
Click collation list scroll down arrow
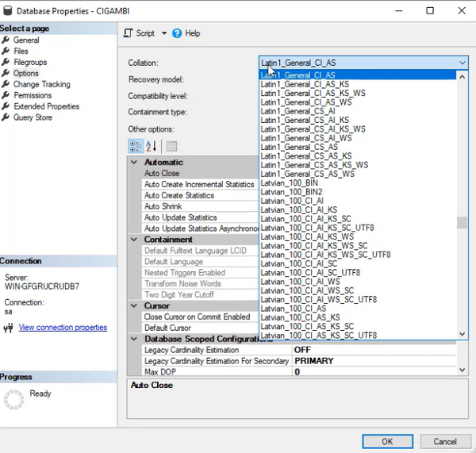tap(462, 334)
